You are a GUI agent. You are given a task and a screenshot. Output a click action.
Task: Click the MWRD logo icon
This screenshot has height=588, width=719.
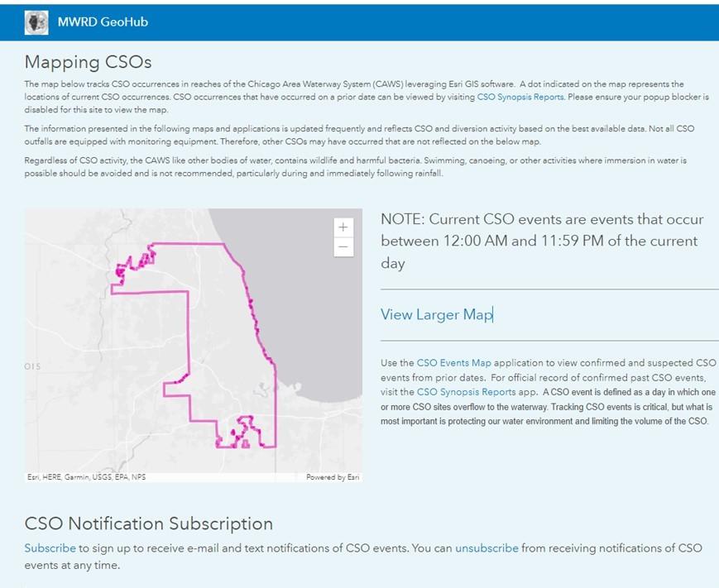(36, 22)
